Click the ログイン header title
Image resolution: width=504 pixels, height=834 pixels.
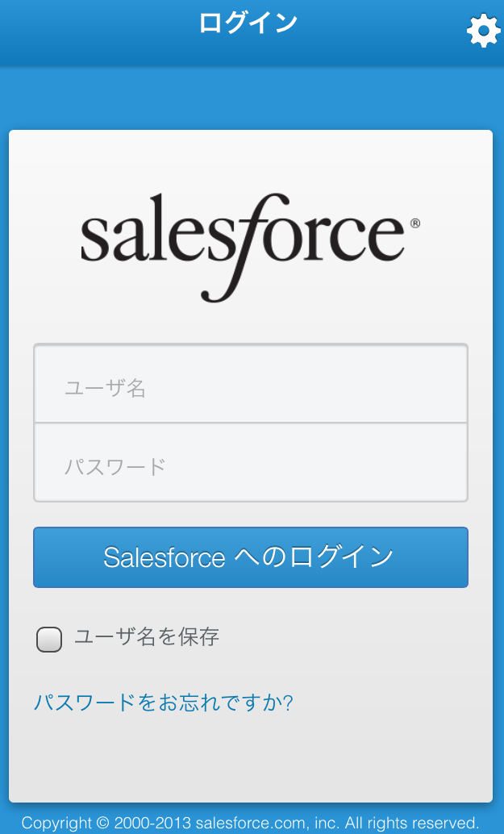point(248,23)
